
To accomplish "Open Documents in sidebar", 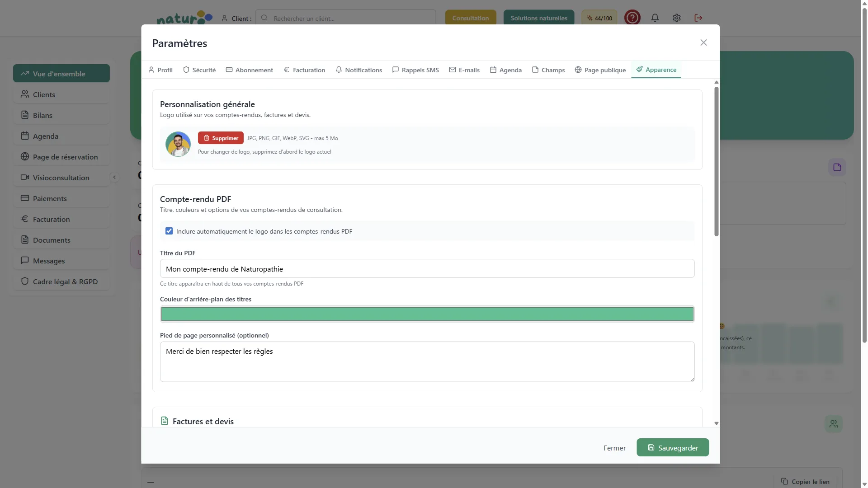I will pyautogui.click(x=61, y=239).
